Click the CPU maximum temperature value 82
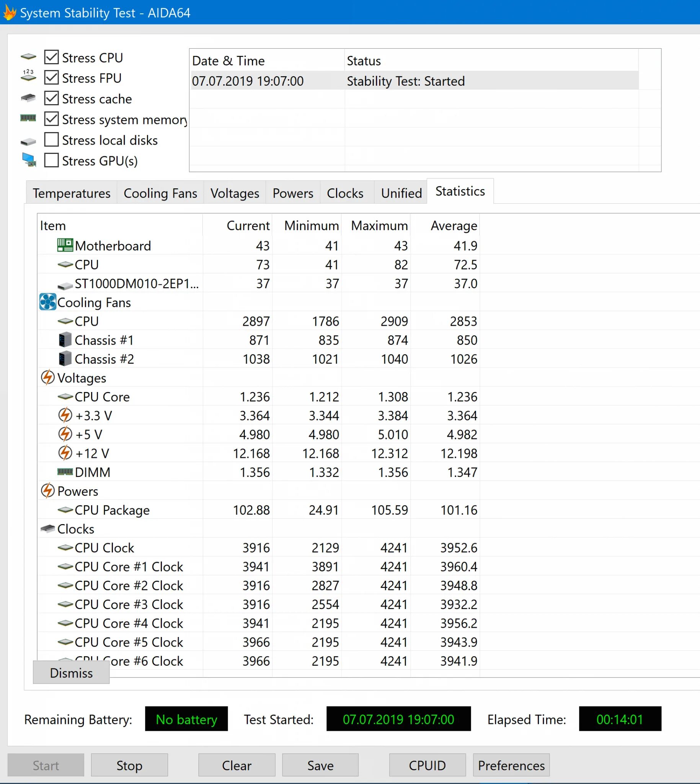Image resolution: width=700 pixels, height=784 pixels. coord(401,264)
